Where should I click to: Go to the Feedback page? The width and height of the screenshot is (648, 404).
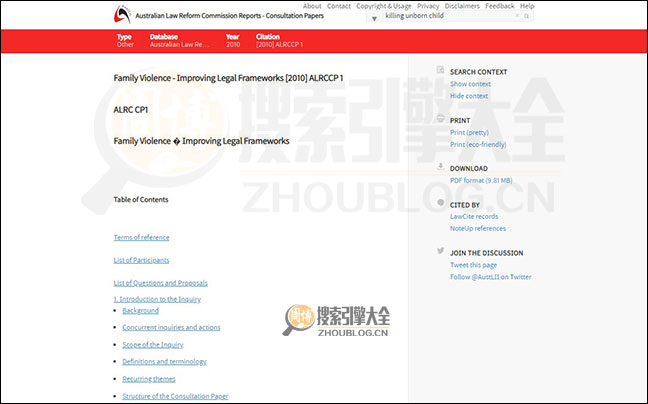point(499,6)
